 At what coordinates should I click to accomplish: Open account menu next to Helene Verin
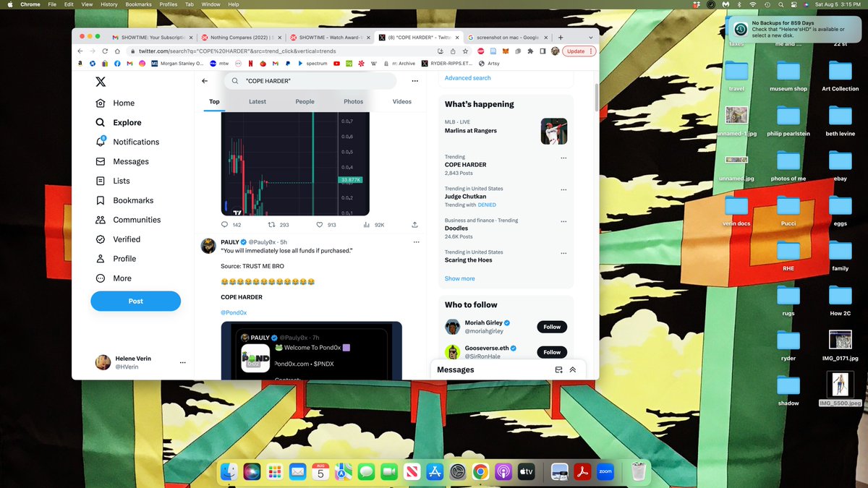click(182, 362)
